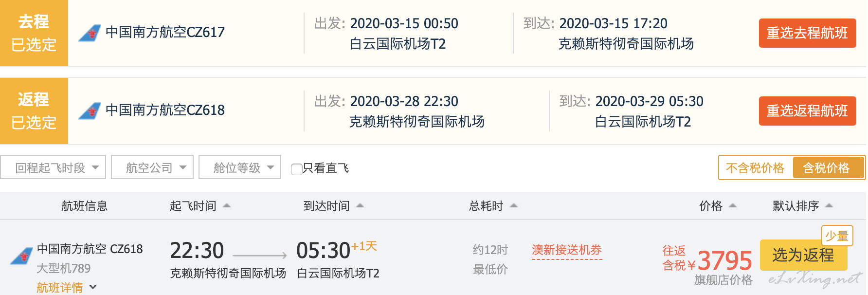Click the 默认排序 sort arrow
This screenshot has height=295, width=868.
point(830,206)
